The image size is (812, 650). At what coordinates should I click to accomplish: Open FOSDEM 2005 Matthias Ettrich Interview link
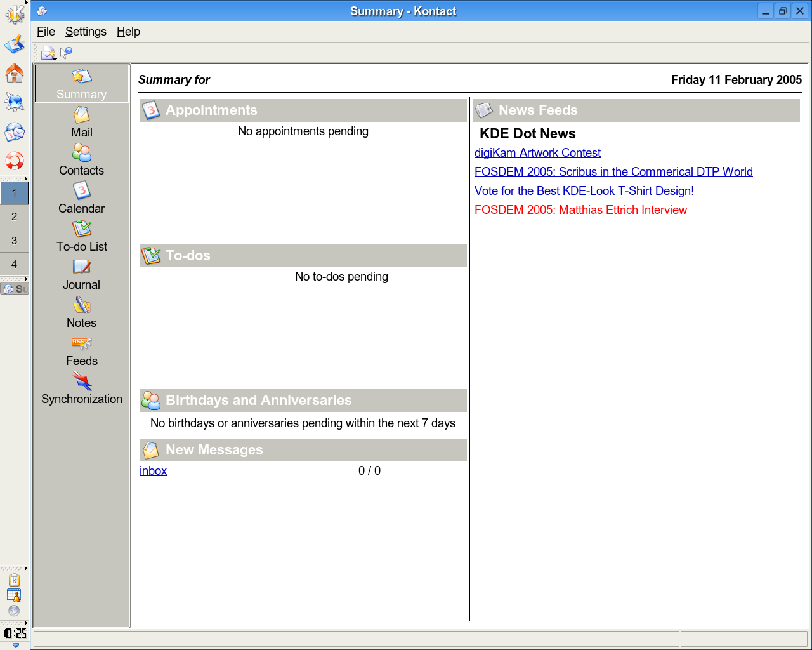pyautogui.click(x=580, y=209)
